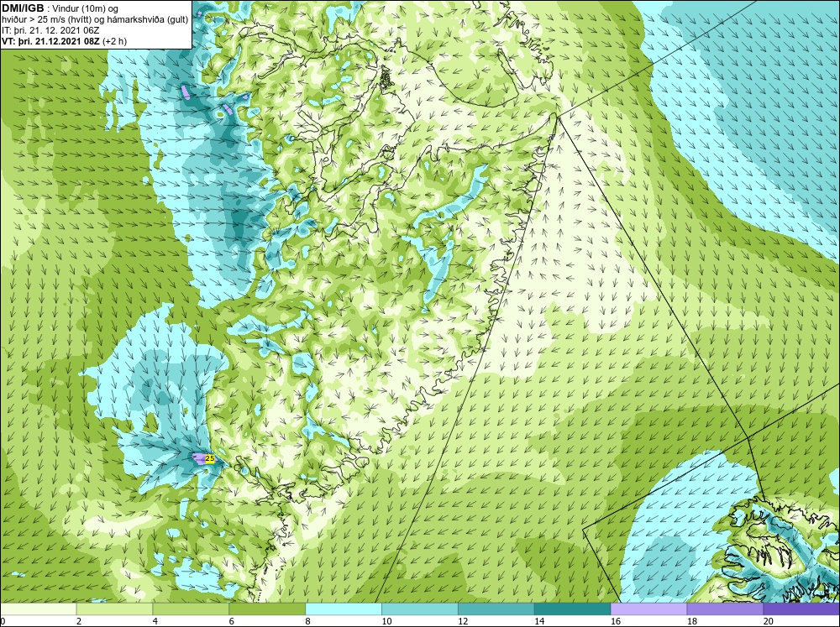Click the legend scale number 16
840x627 pixels.
[616, 621]
